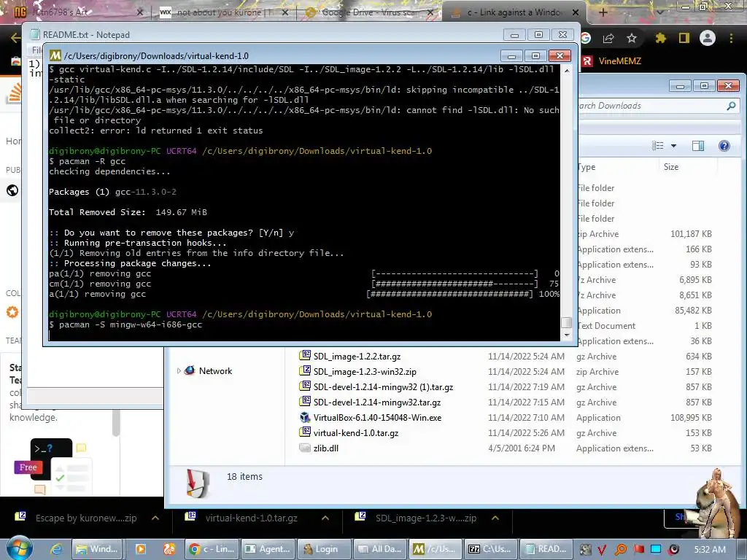Open the VineMEMZ bookmark

[x=612, y=61]
